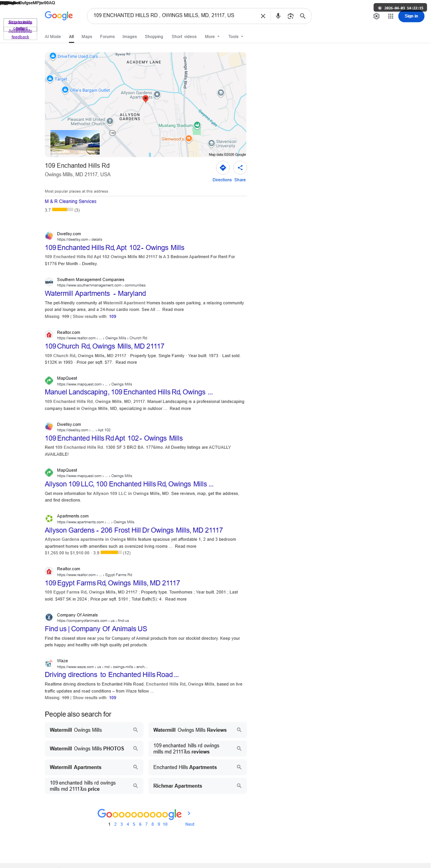Select the Target pin on map

50,79
